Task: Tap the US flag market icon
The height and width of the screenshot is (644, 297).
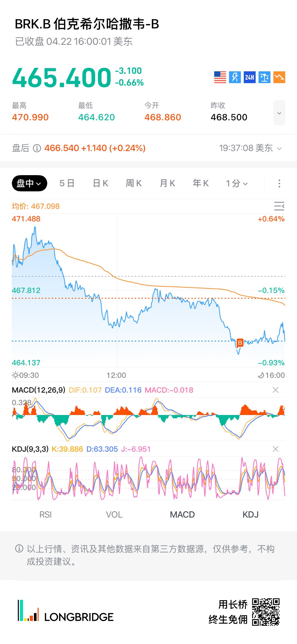Action: 220,77
